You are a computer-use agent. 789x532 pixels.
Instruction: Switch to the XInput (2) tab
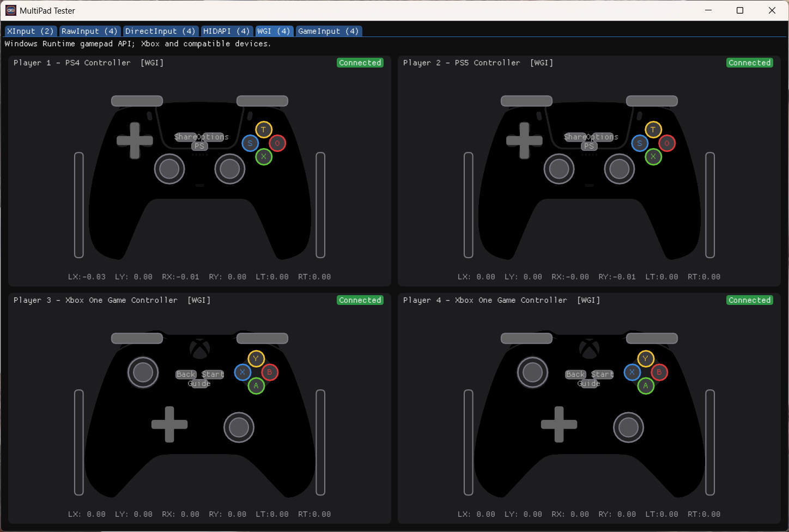pyautogui.click(x=31, y=31)
